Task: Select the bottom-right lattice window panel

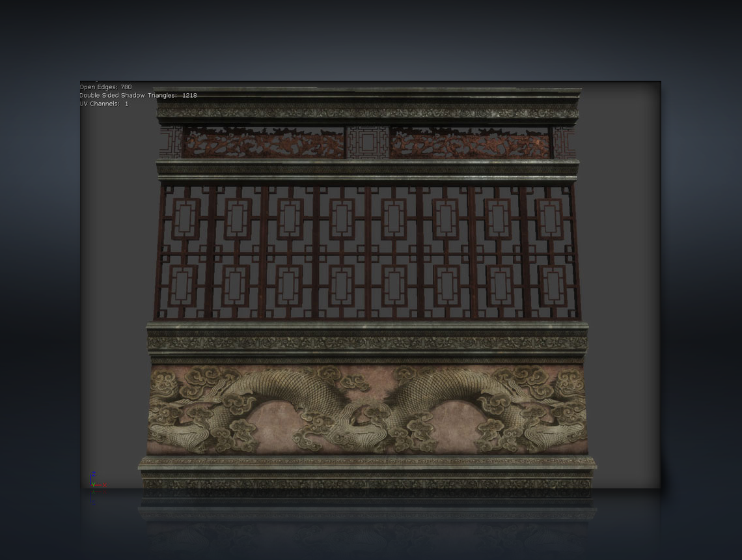Action: click(553, 285)
